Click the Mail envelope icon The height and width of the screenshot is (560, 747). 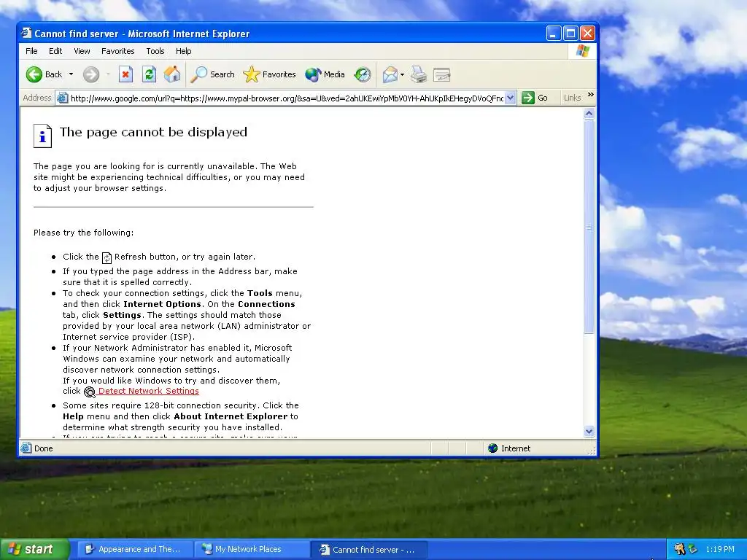(390, 74)
